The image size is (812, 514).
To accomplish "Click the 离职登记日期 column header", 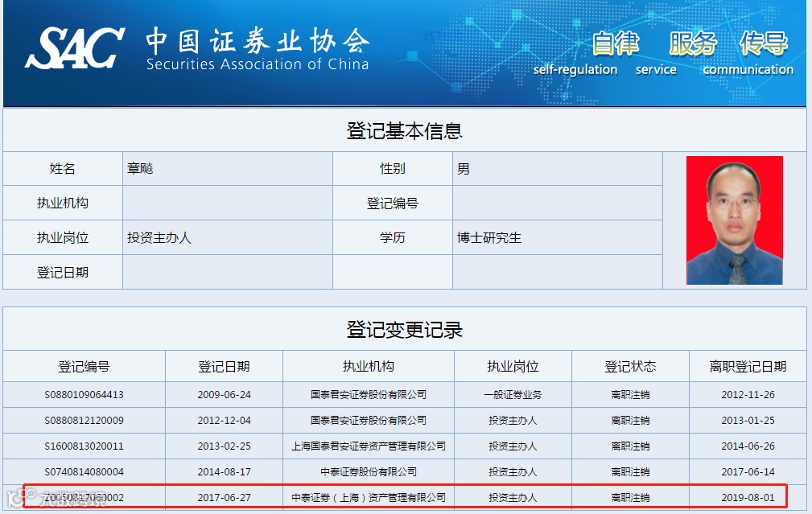I will click(748, 367).
